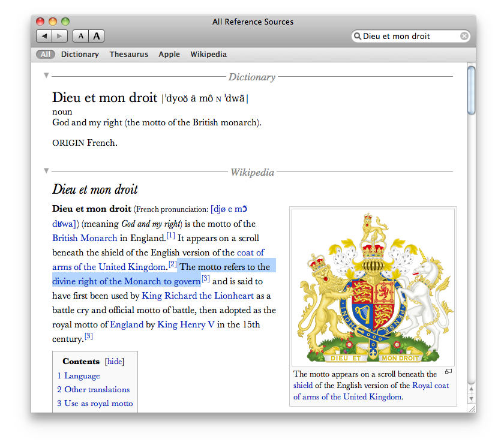This screenshot has width=504, height=442.
Task: Open divine right of the Monarch to govern link
Action: (x=127, y=281)
